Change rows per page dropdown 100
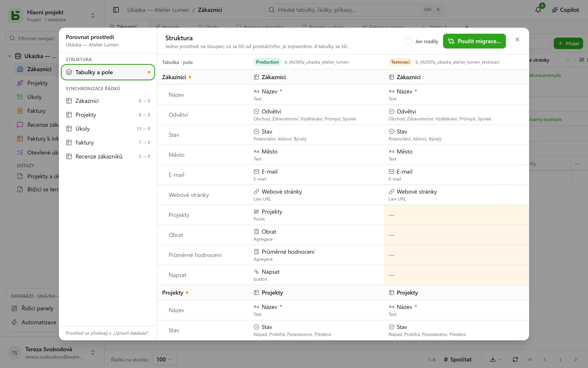This screenshot has height=368, width=588. tap(164, 359)
